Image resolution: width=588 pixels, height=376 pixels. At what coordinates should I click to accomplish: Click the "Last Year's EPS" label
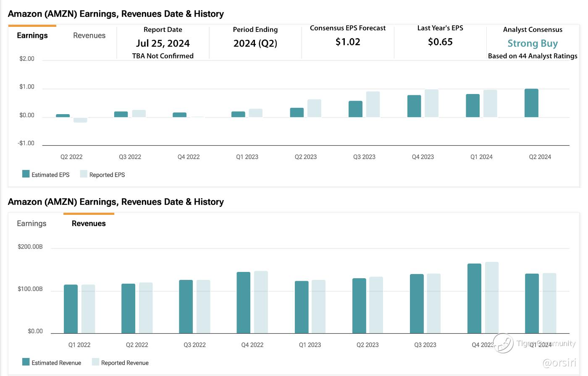tap(440, 28)
